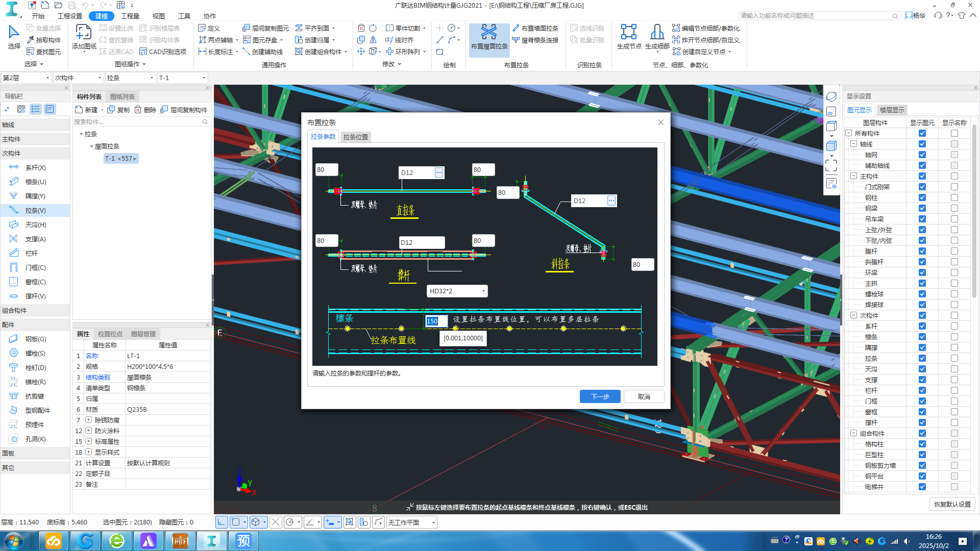Uncheck 显示图元 for 钢柱
This screenshot has height=551, width=980.
tap(922, 198)
